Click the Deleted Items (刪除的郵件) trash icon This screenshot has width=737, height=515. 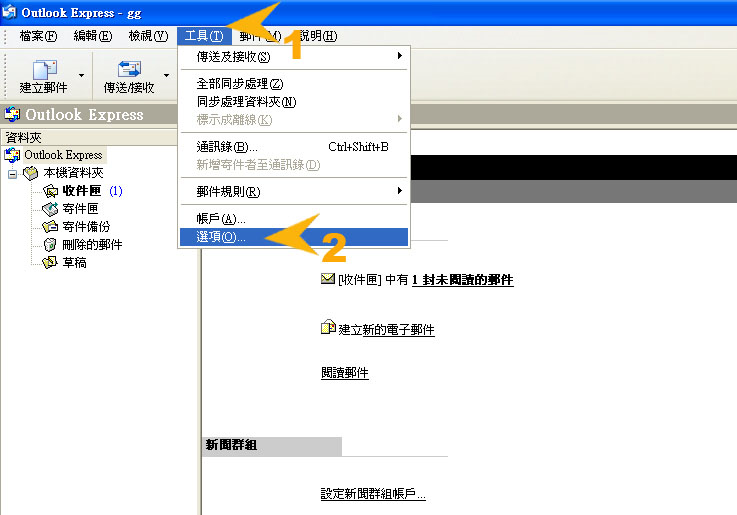click(x=50, y=244)
